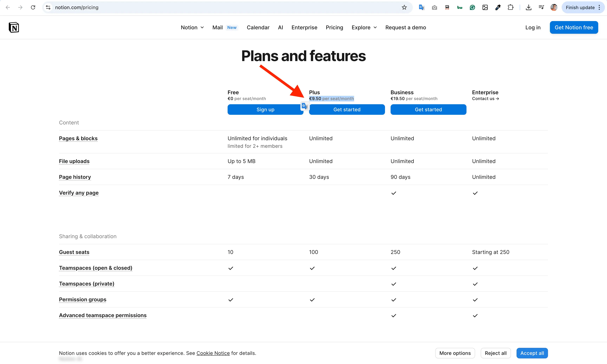Accept all cookies
This screenshot has height=364, width=607.
(532, 353)
